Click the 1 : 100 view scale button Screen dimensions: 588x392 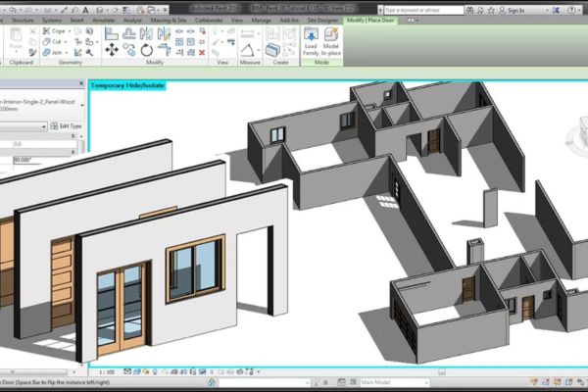coord(107,372)
